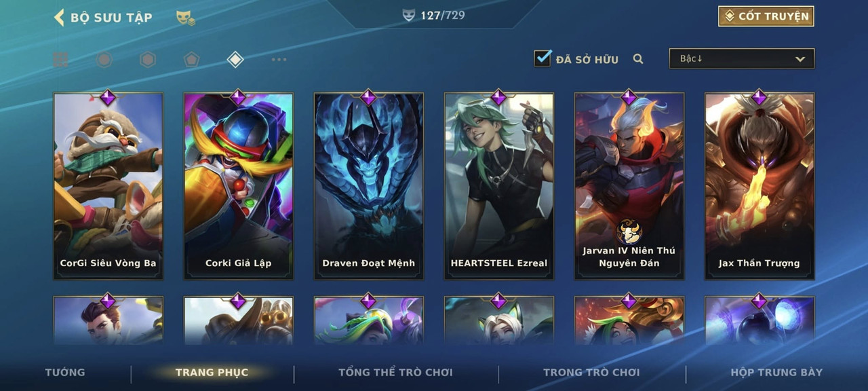Open the mask and coins icon beside title
The image size is (868, 391).
186,18
